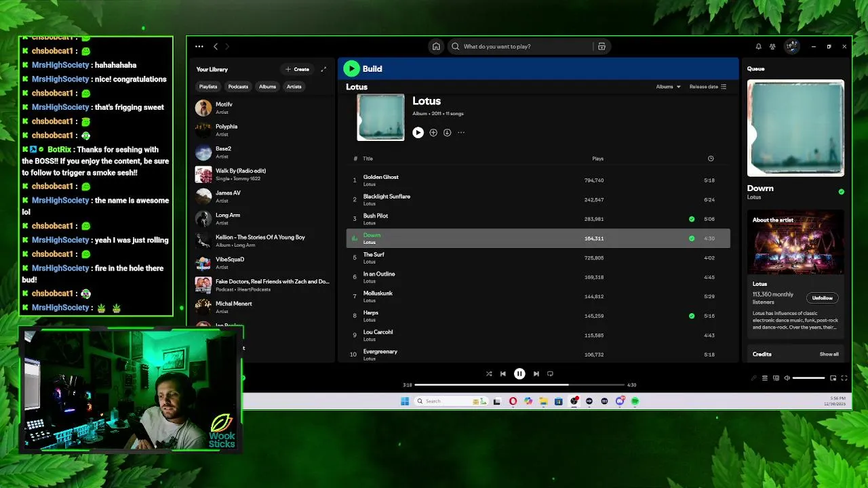Select the Albums filter chip in library
This screenshot has width=868, height=488.
(x=267, y=87)
